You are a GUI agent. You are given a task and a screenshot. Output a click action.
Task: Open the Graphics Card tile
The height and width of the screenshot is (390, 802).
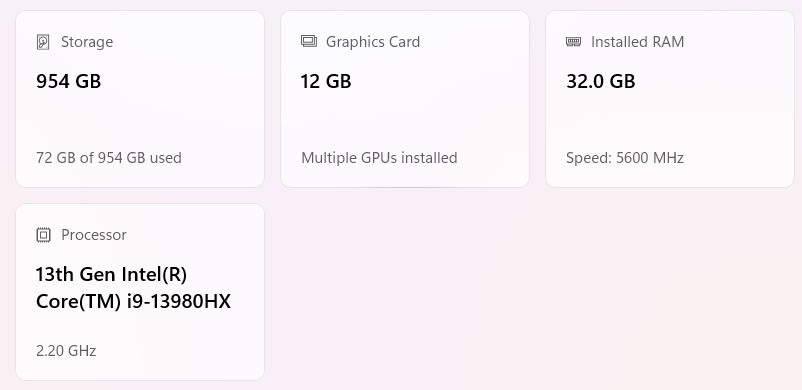tap(405, 99)
